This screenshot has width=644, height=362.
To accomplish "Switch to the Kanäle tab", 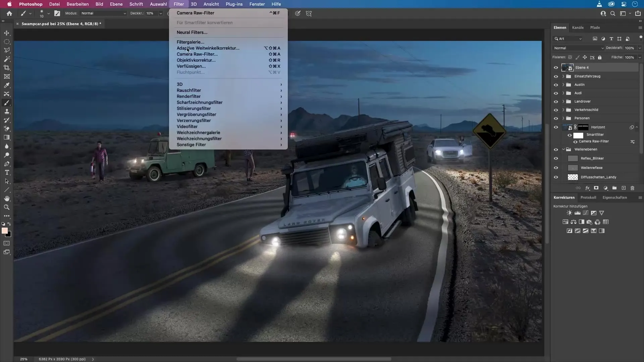I will coord(578,27).
